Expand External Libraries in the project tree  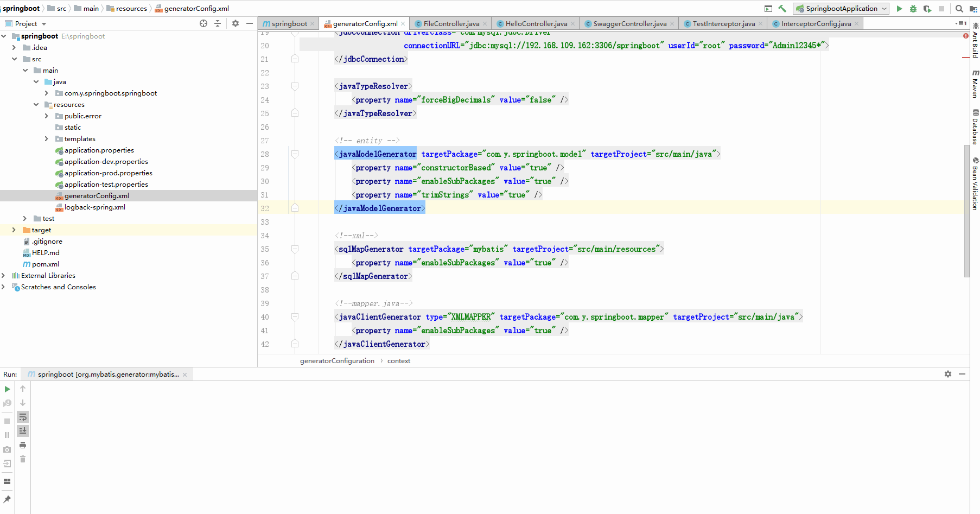[4, 276]
